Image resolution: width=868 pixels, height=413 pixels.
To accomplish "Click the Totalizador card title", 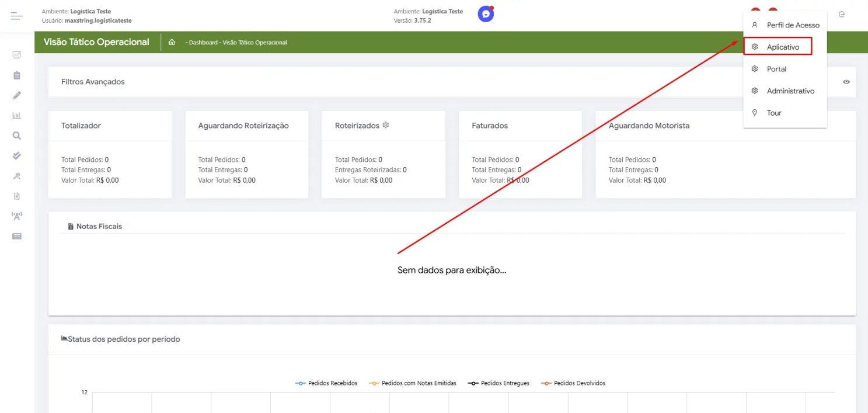I will pyautogui.click(x=81, y=126).
